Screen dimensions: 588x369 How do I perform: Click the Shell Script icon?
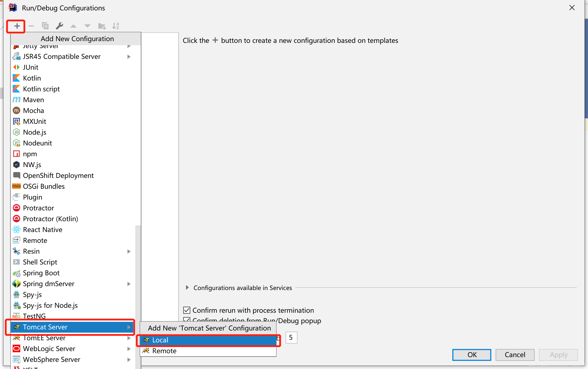[16, 262]
